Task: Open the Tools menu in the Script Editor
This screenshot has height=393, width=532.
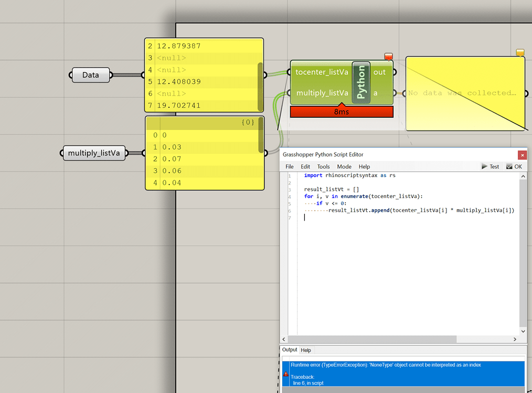Action: tap(323, 167)
